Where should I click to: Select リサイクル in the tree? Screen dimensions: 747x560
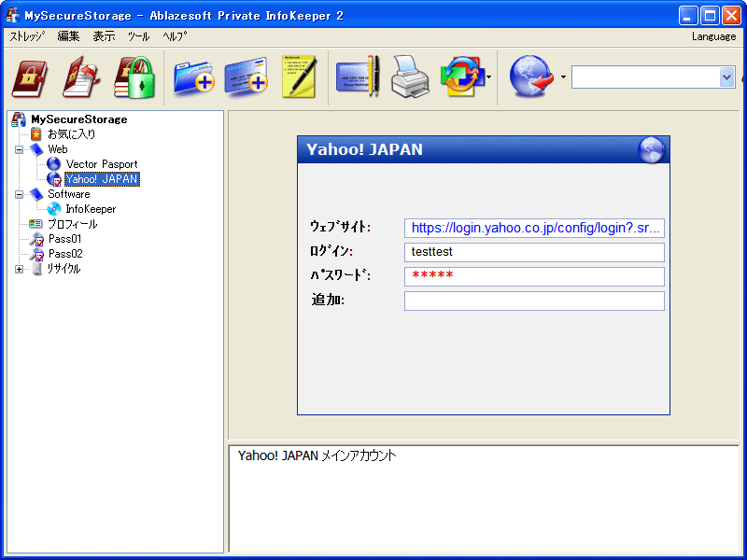[63, 269]
